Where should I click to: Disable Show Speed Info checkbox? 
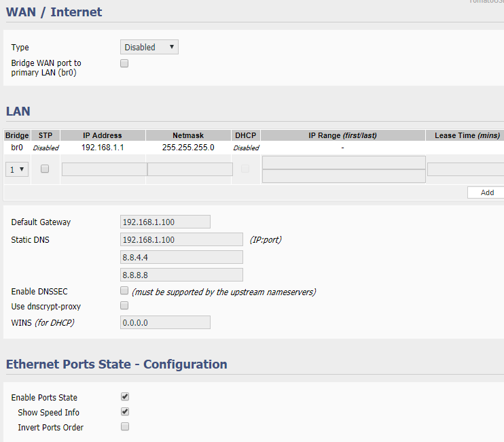pos(124,411)
